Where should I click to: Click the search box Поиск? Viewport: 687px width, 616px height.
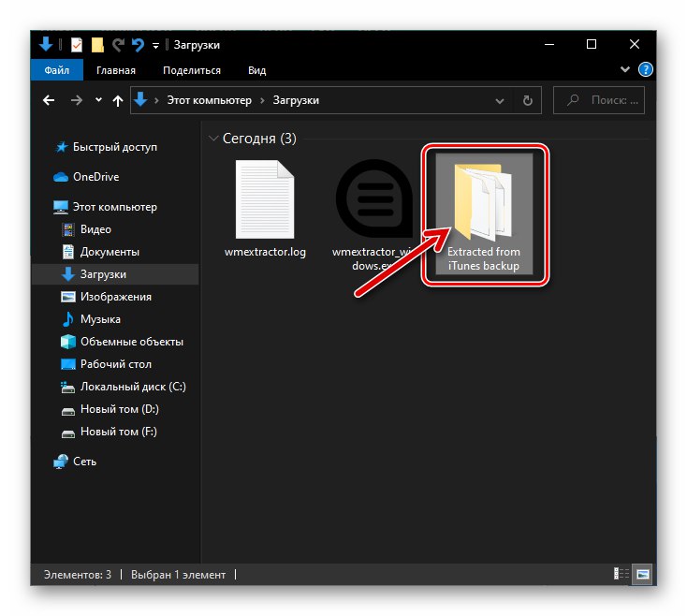point(599,100)
